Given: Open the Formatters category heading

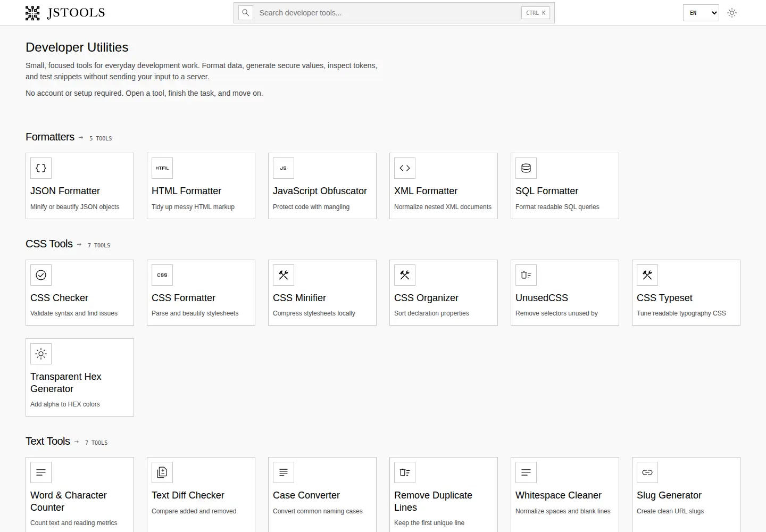Looking at the screenshot, I should 50,137.
